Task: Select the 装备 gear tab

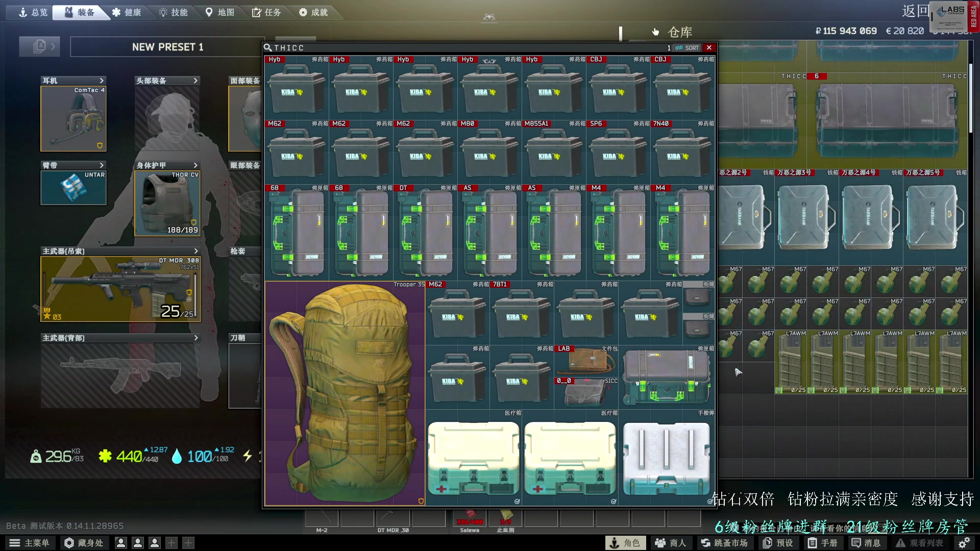Action: click(x=80, y=12)
